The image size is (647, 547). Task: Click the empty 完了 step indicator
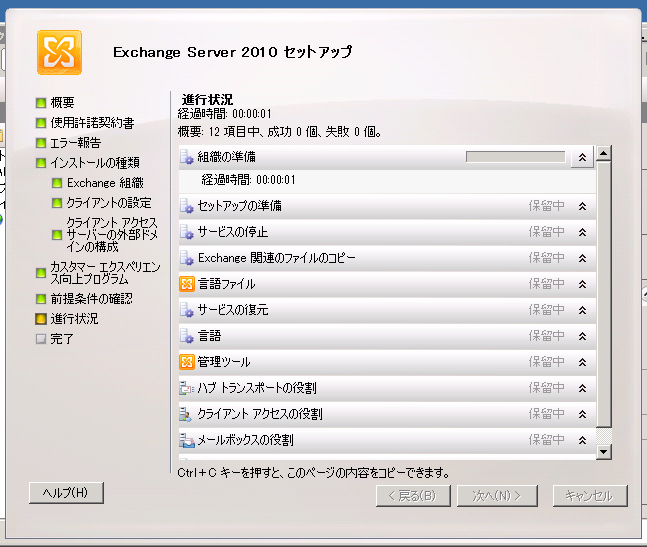pos(41,339)
